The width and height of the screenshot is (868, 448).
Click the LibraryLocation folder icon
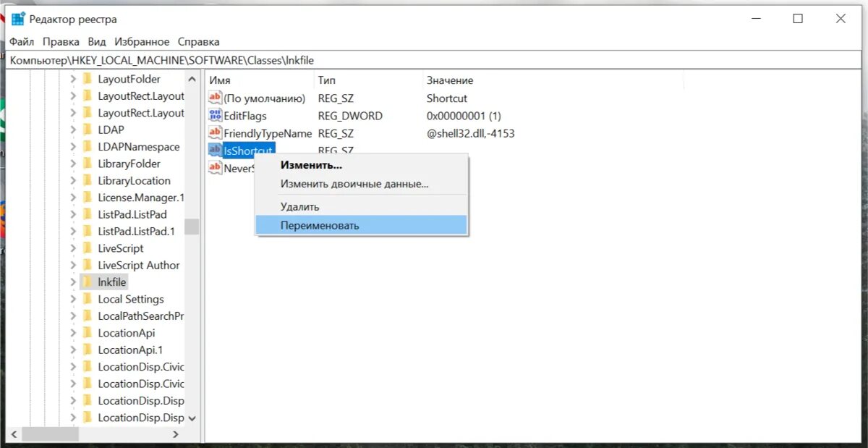tap(88, 181)
